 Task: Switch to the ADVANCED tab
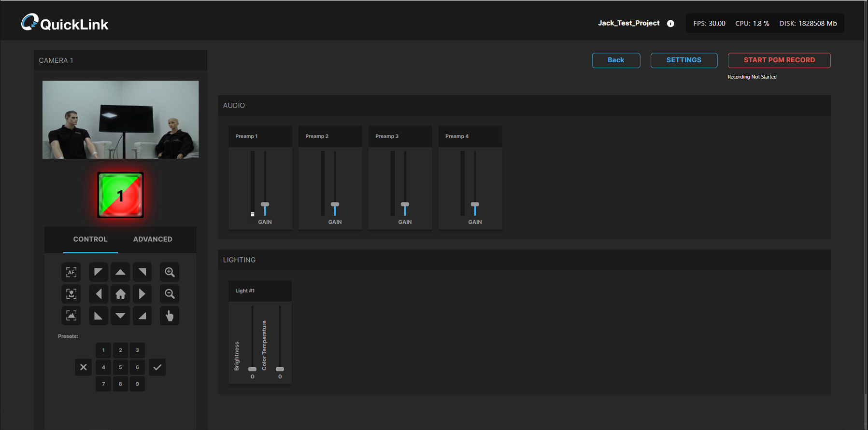153,239
